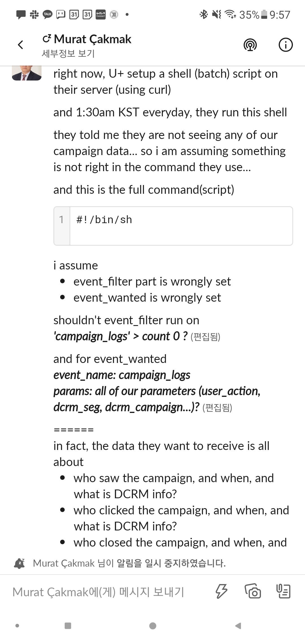Tap the paused notifications bell icon
This screenshot has height=644, width=305.
click(19, 563)
